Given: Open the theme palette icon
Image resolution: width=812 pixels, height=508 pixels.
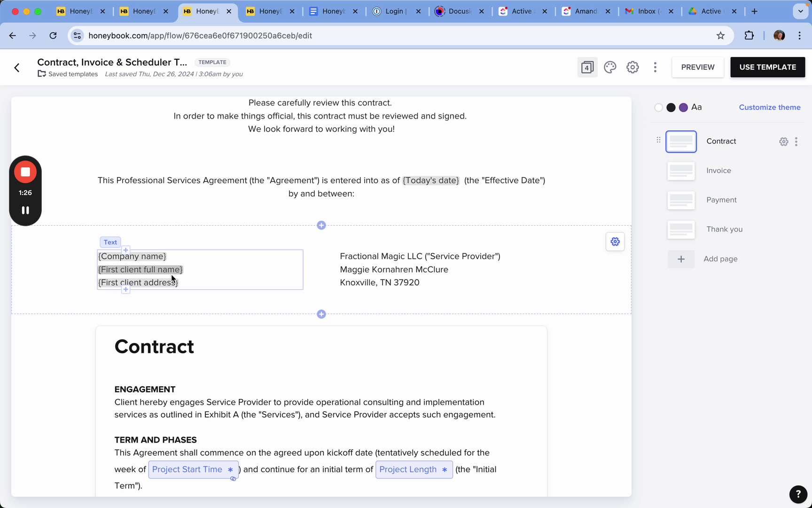Looking at the screenshot, I should click(x=610, y=67).
